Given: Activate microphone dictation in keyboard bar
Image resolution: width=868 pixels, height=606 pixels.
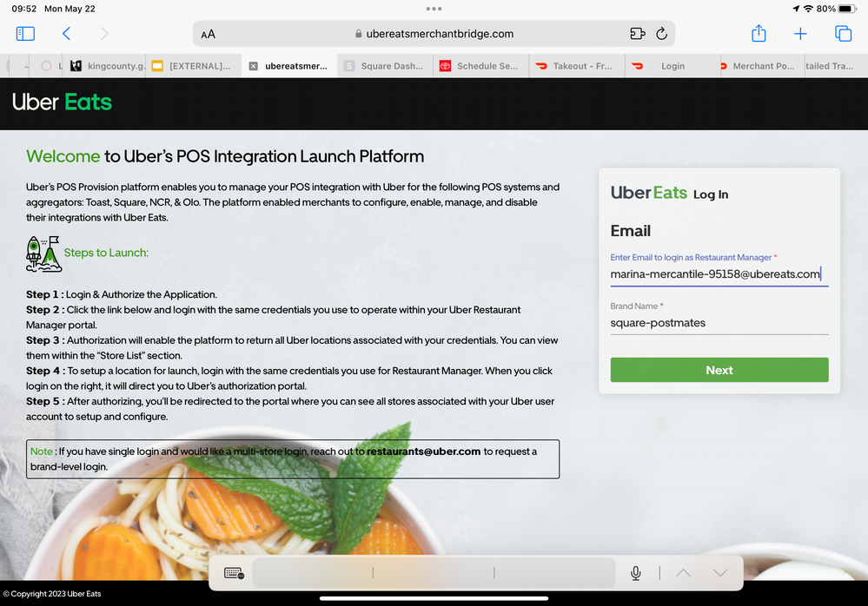Looking at the screenshot, I should click(636, 573).
